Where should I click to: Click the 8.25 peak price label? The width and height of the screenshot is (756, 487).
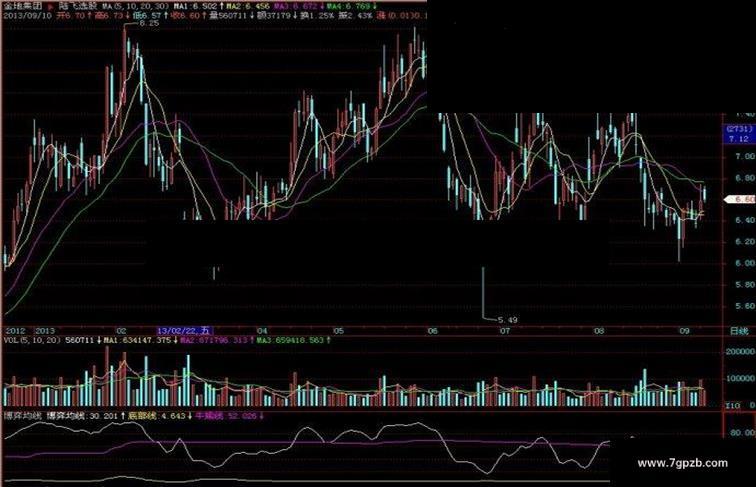click(148, 23)
